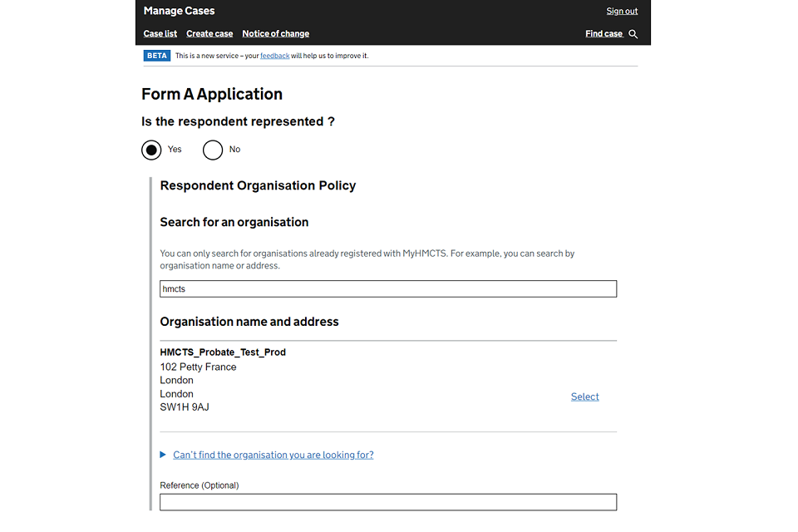Expand the blue disclosure triangle arrow

tap(163, 455)
